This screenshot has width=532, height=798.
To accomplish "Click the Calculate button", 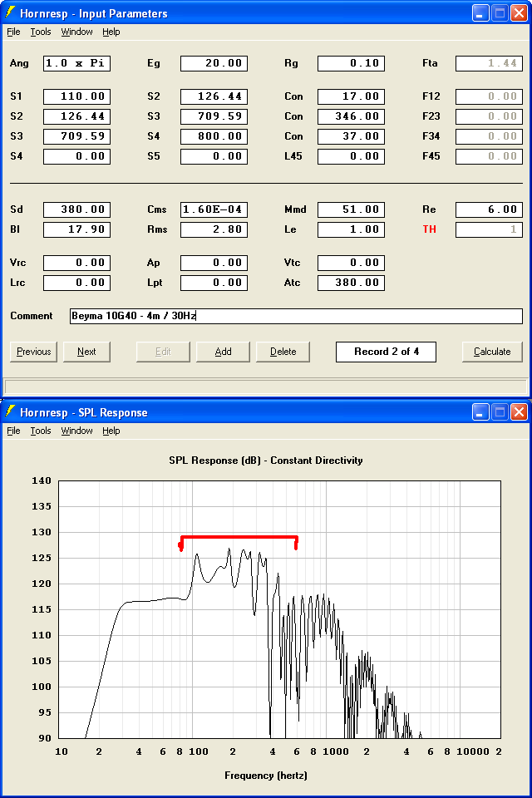I will (x=492, y=352).
